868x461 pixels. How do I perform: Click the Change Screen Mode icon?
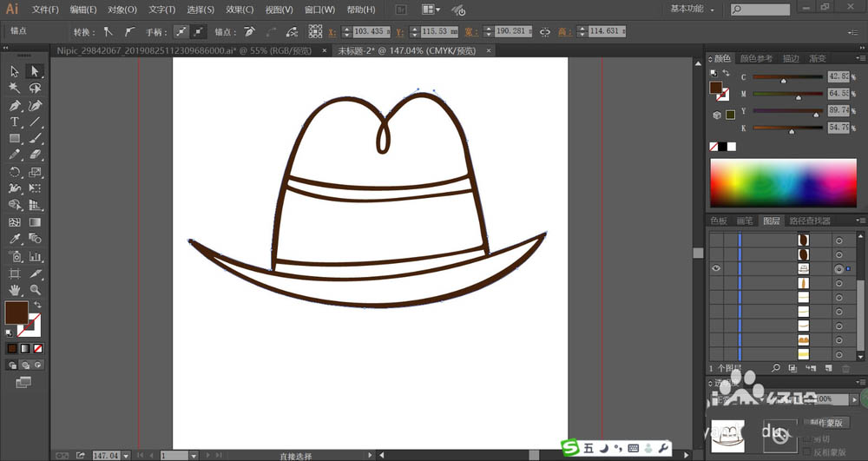[x=23, y=382]
